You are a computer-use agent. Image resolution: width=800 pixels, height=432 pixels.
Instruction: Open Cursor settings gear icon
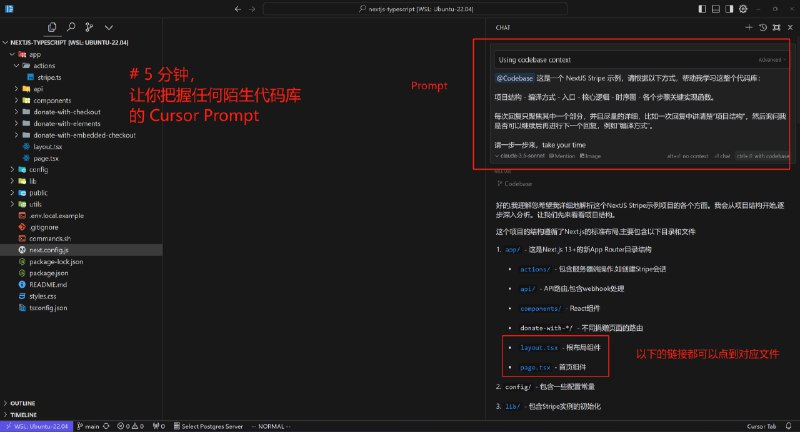(x=743, y=9)
